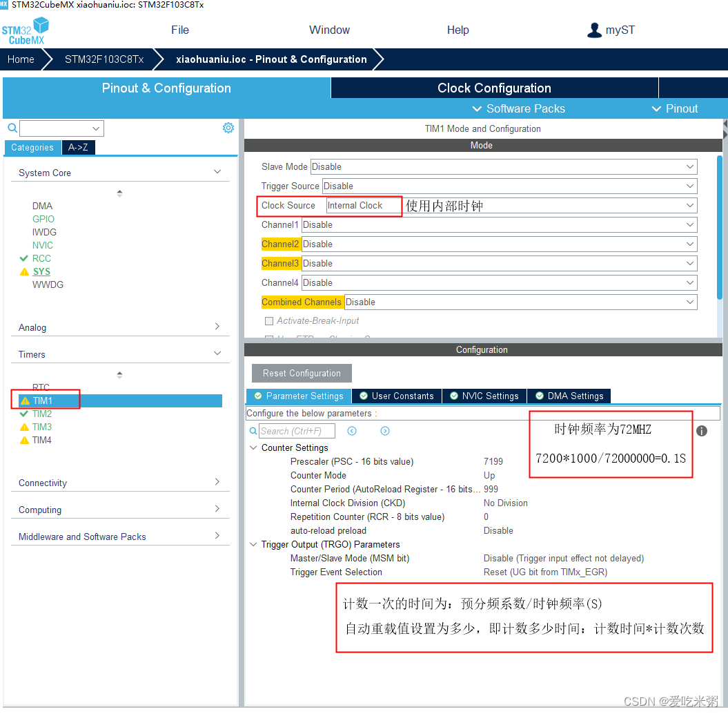This screenshot has height=714, width=728.
Task: Select NVIC in System Core
Action: pos(43,245)
